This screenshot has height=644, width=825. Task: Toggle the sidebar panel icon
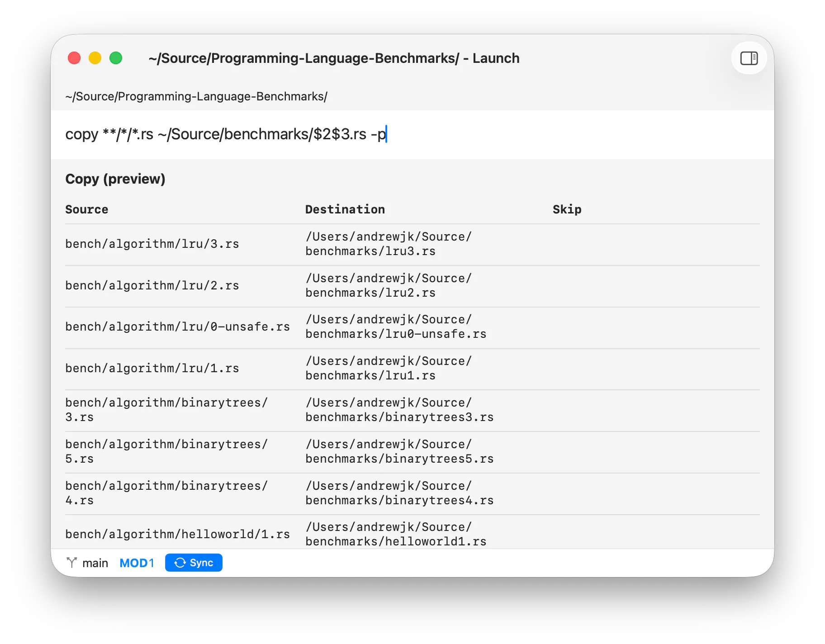(749, 58)
